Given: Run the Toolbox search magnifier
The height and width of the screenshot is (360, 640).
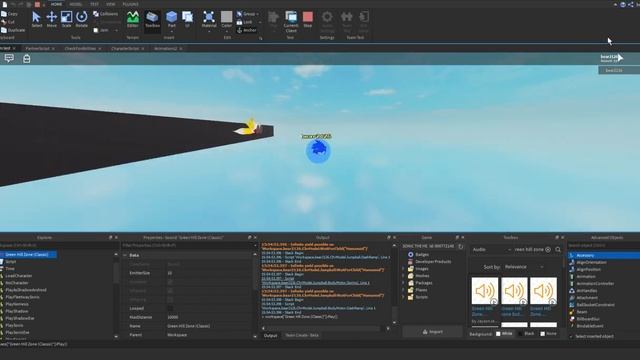Looking at the screenshot, I should [x=558, y=249].
